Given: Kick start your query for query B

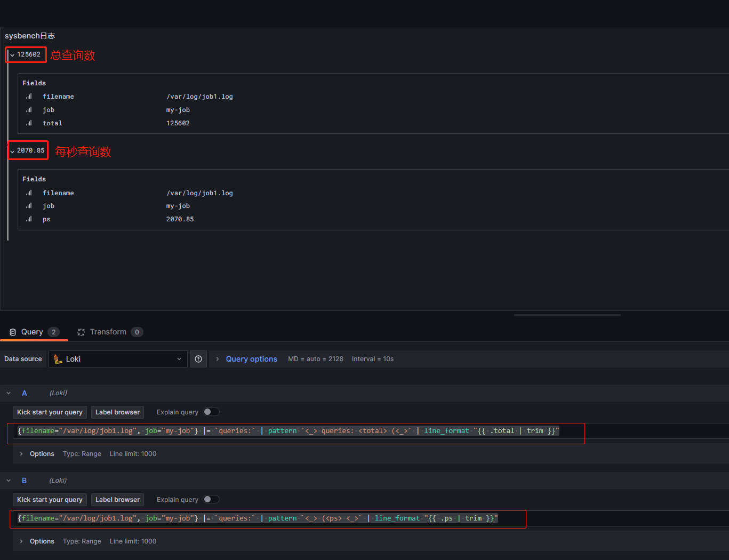Looking at the screenshot, I should tap(50, 500).
